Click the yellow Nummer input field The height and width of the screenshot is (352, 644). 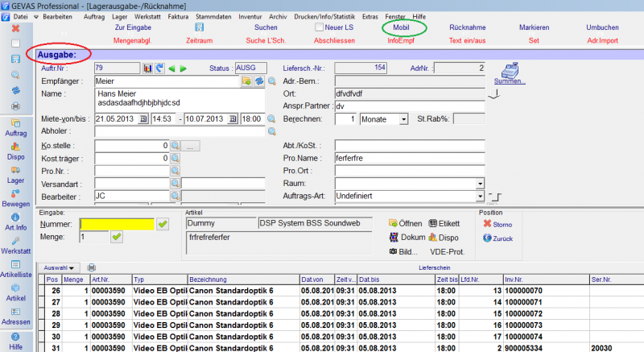point(117,224)
